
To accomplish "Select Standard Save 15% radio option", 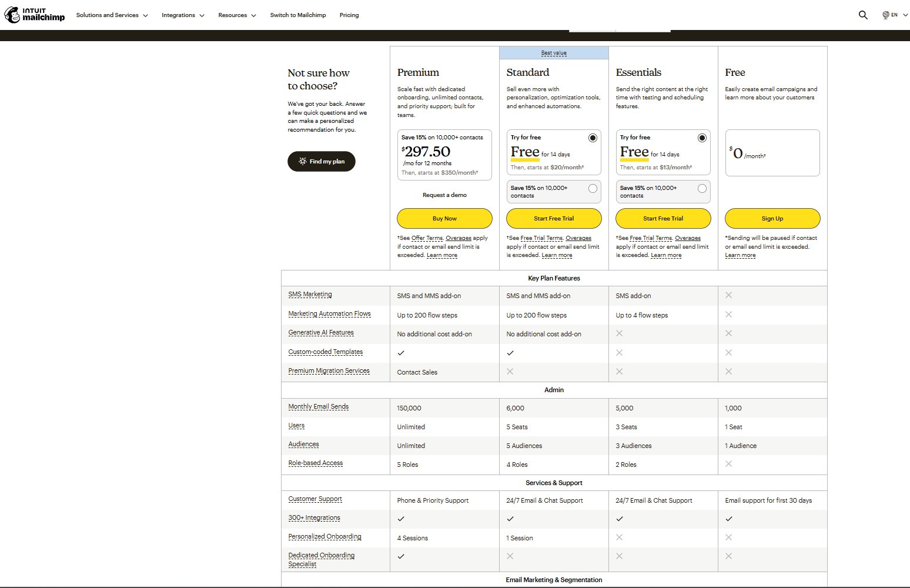I will pos(593,189).
